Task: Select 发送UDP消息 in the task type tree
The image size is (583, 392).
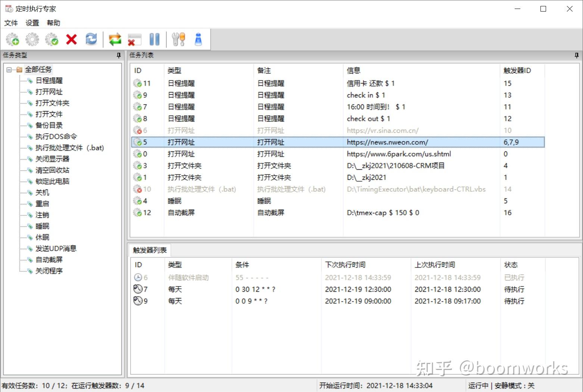Action: (x=56, y=248)
